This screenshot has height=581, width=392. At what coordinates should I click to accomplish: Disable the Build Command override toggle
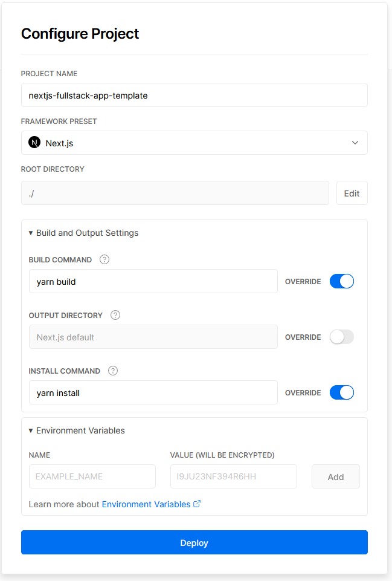[x=341, y=281]
